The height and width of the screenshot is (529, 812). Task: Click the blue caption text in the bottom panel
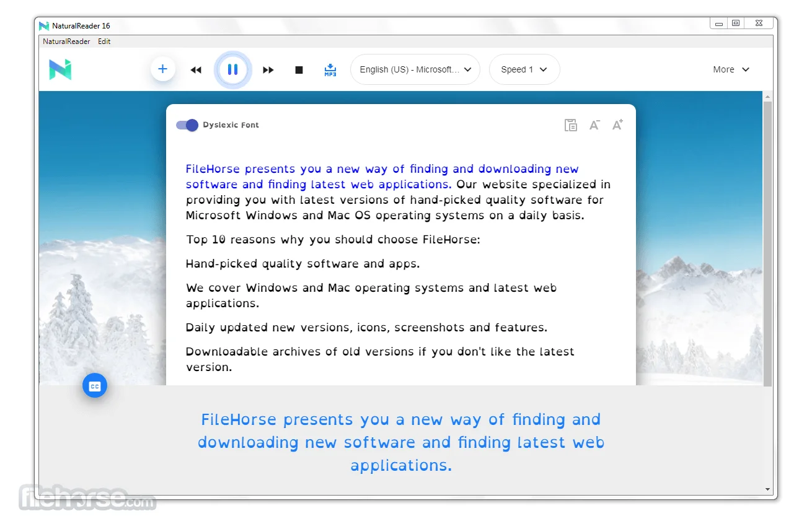pyautogui.click(x=401, y=442)
